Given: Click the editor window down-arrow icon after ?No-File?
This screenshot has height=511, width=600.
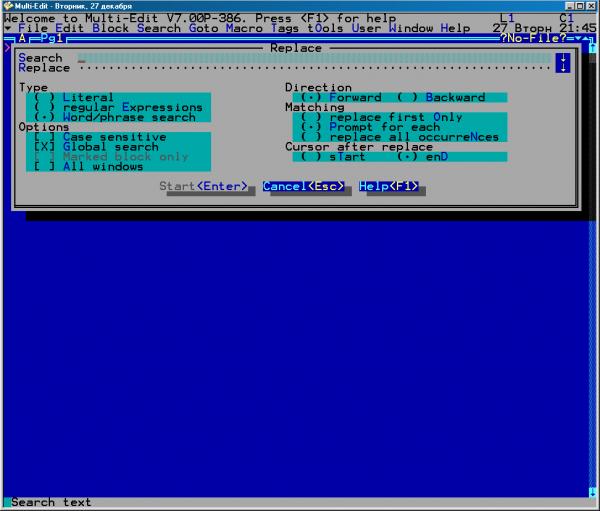Looking at the screenshot, I should pyautogui.click(x=577, y=38).
